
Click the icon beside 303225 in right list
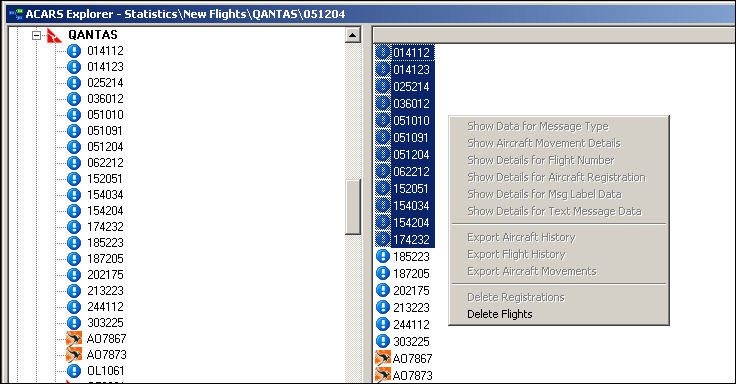click(383, 341)
